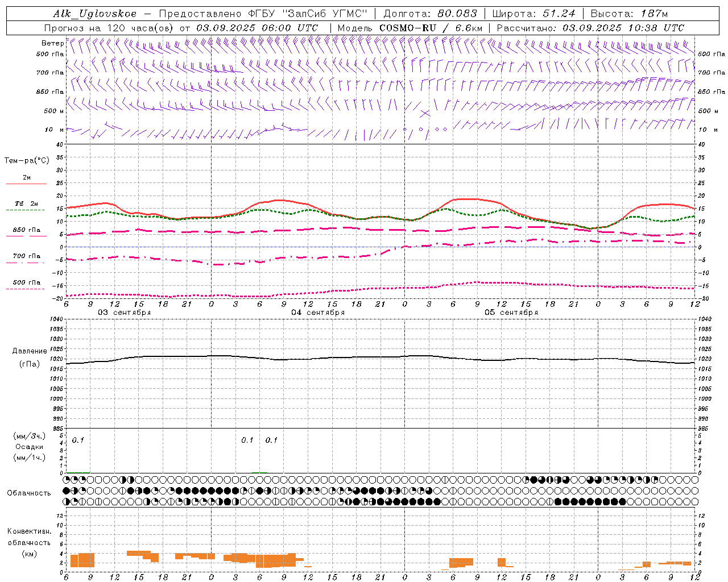Click the Осадки precipitation label
The width and height of the screenshot is (728, 582).
point(30,447)
